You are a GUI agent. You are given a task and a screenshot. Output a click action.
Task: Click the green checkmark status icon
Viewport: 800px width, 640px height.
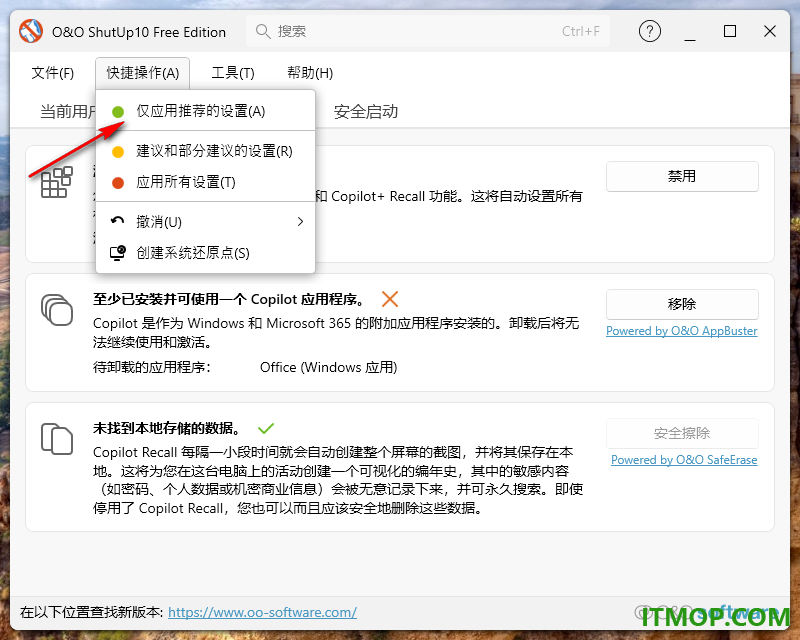266,428
